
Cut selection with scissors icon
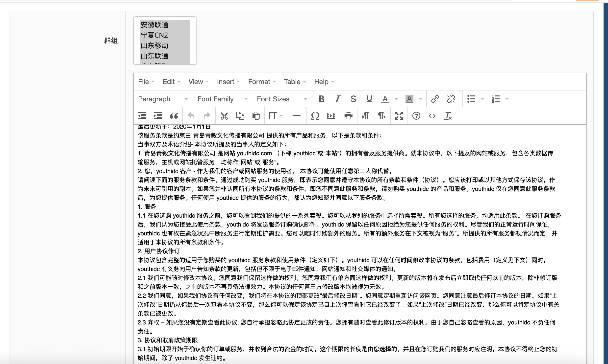point(224,116)
